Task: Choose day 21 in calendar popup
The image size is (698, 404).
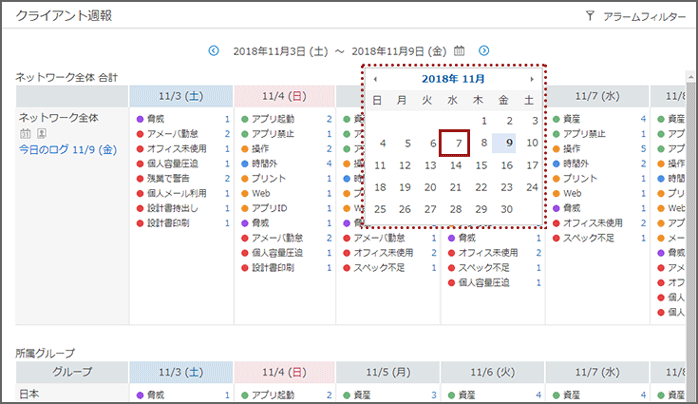Action: (x=455, y=187)
